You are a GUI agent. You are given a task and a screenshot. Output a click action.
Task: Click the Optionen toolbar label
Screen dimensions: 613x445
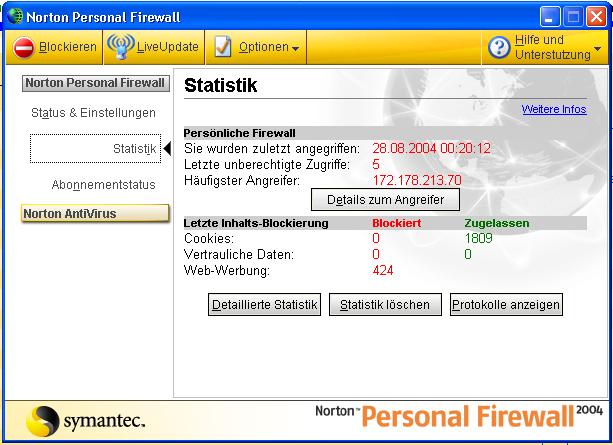point(264,47)
